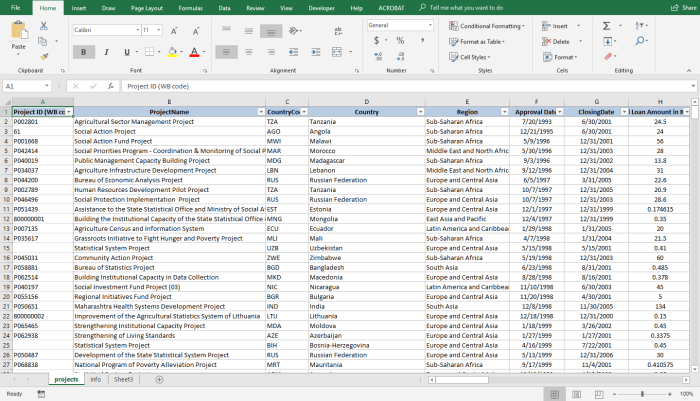The height and width of the screenshot is (401, 700).
Task: Open the Format as Table dropdown
Action: (x=477, y=42)
